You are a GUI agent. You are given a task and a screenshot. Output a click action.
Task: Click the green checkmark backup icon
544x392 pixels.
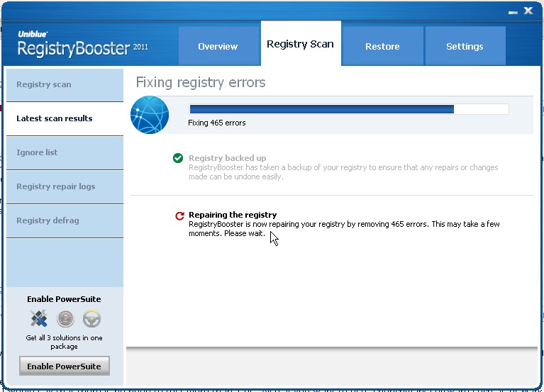178,158
